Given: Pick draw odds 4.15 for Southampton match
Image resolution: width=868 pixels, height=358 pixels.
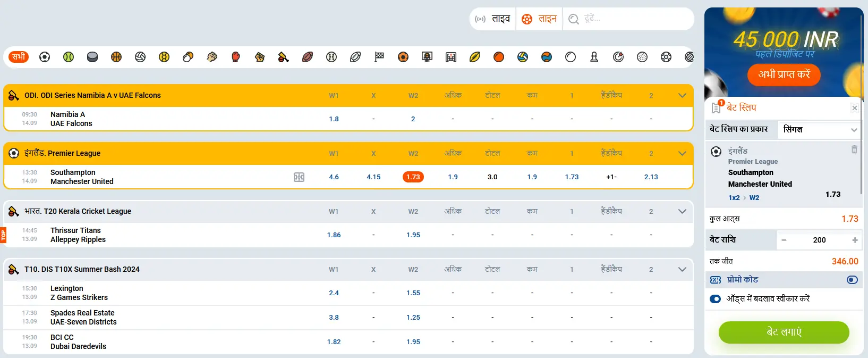Looking at the screenshot, I should [373, 177].
